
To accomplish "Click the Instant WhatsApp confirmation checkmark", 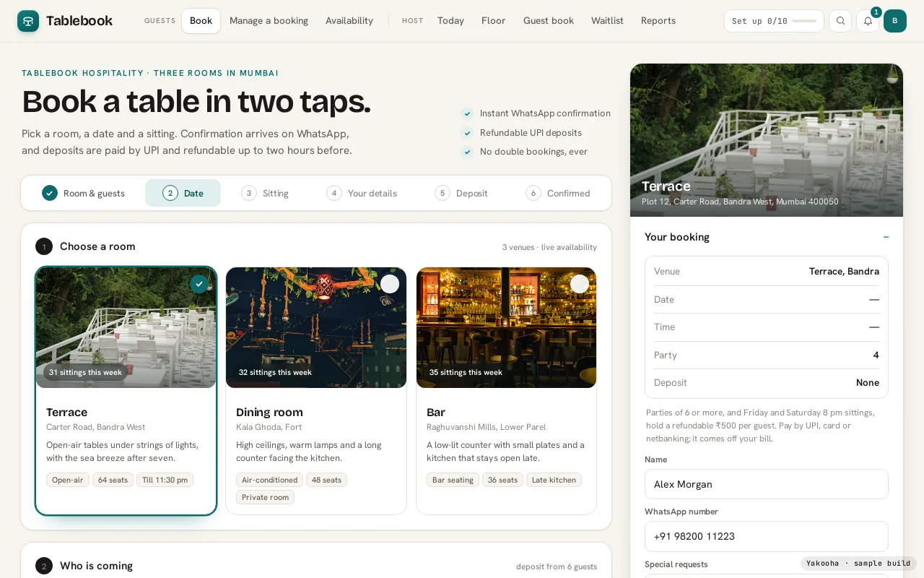I will pos(467,113).
